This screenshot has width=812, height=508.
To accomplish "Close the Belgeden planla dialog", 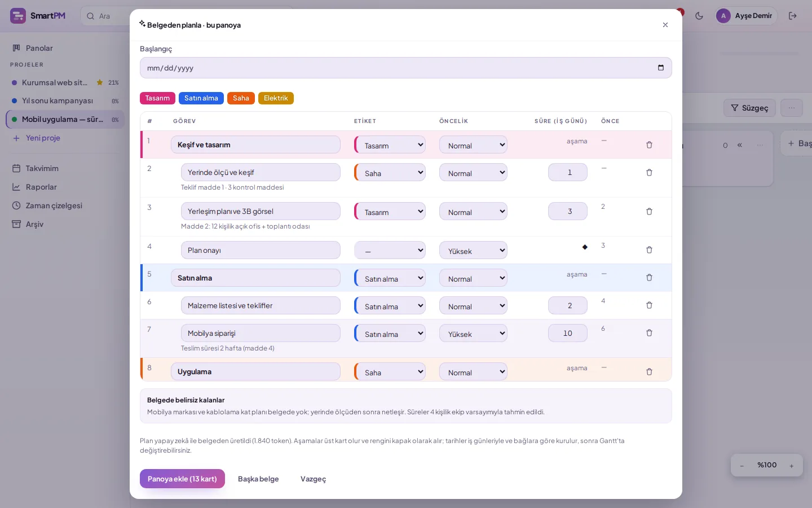I will (x=665, y=25).
